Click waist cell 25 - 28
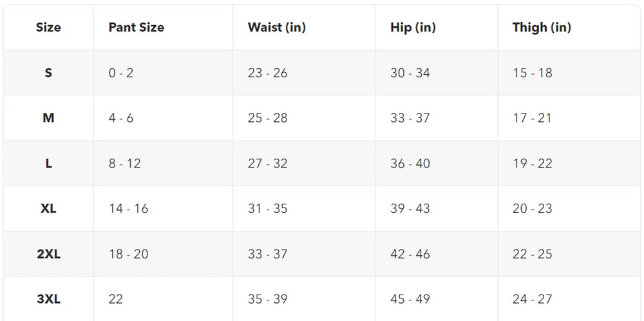The height and width of the screenshot is (321, 644). point(268,118)
